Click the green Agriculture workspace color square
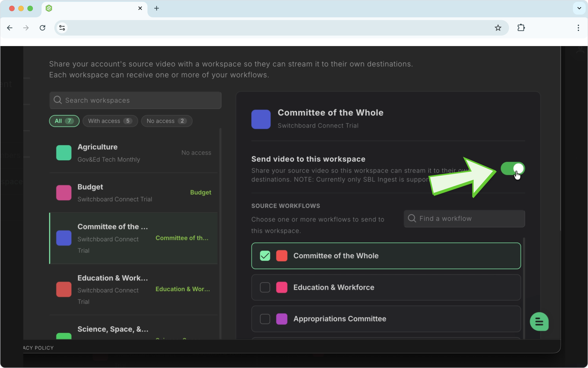 [x=64, y=153]
